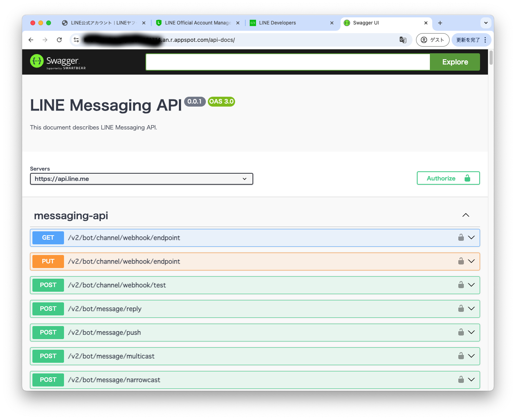516x420 pixels.
Task: Click the /v2/bot/message/push path
Action: 104,332
